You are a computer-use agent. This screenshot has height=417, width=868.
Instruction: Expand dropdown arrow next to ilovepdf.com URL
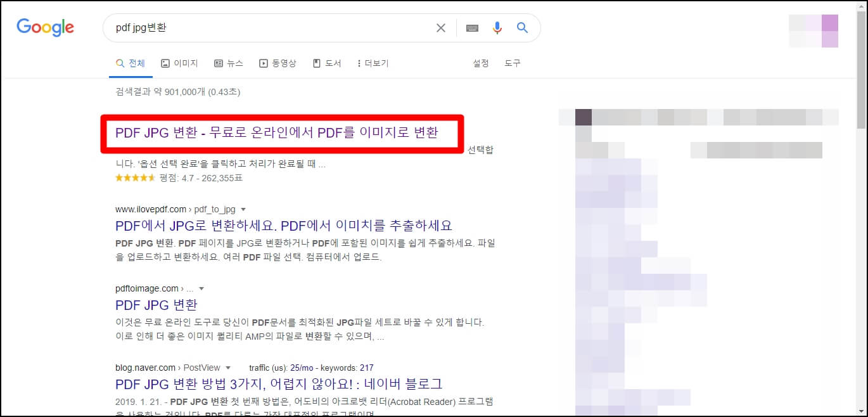click(x=243, y=210)
